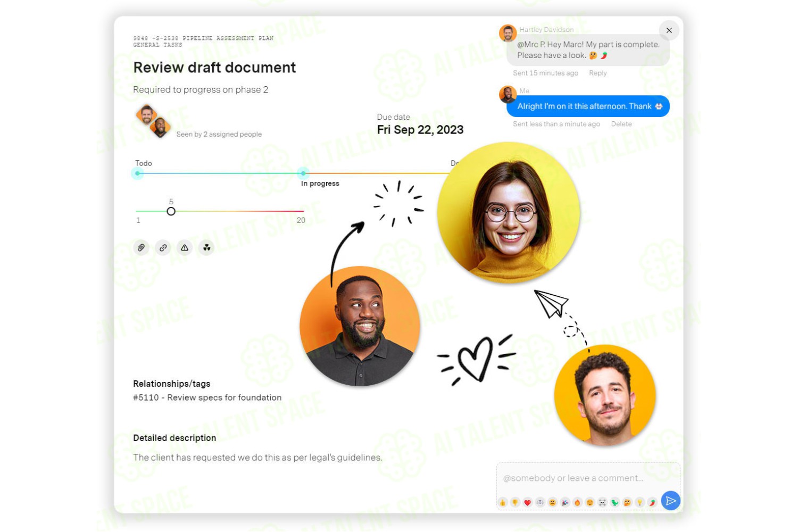Image resolution: width=798 pixels, height=532 pixels.
Task: Insert the chili pepper emoji
Action: click(652, 503)
